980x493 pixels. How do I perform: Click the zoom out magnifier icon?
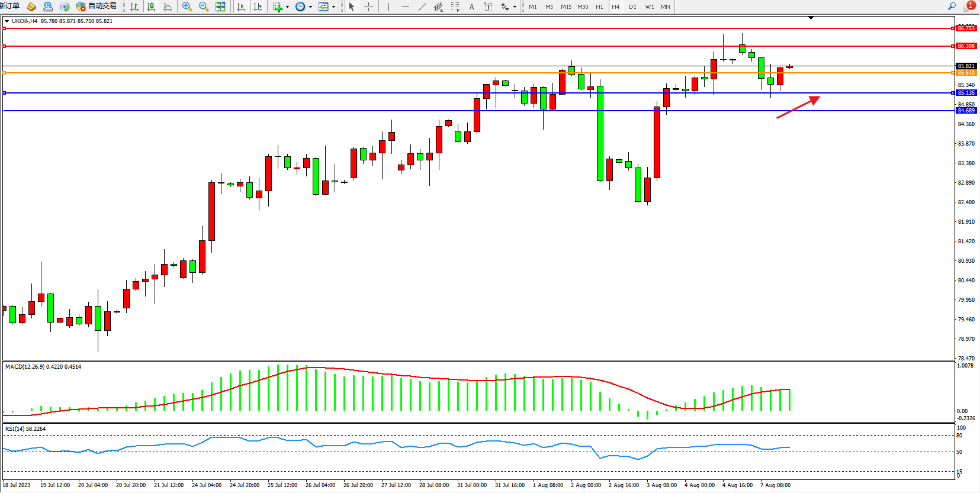click(x=204, y=7)
